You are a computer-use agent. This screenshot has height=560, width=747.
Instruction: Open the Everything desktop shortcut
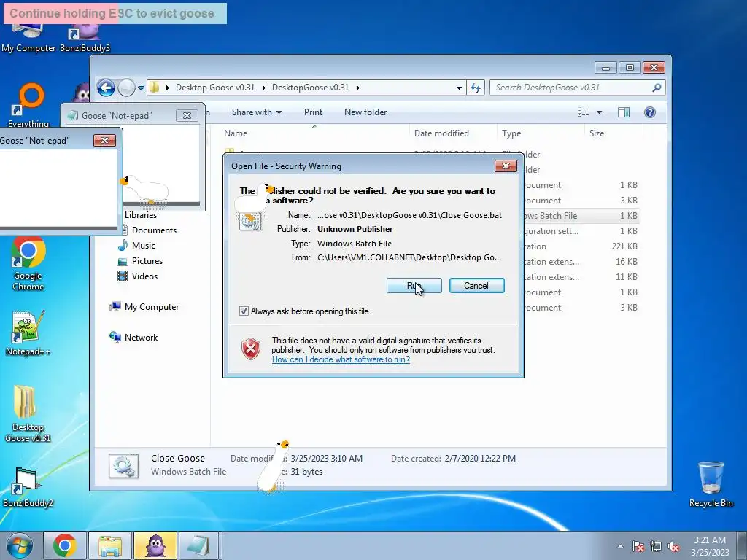28,106
